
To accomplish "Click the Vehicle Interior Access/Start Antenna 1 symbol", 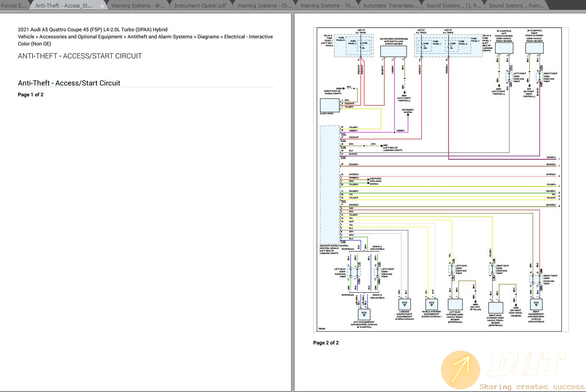I will [x=431, y=304].
